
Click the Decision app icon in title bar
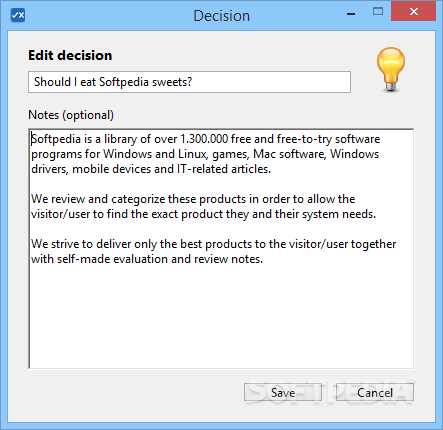[18, 15]
